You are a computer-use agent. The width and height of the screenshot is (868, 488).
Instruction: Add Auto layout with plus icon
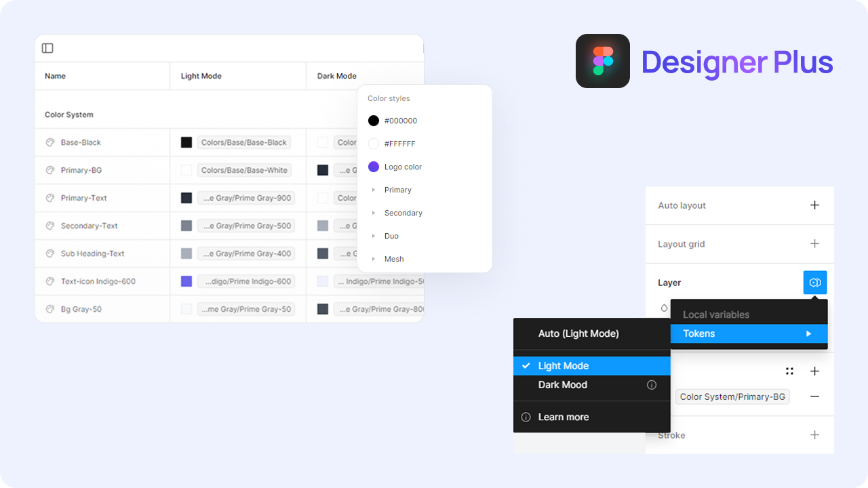[815, 205]
